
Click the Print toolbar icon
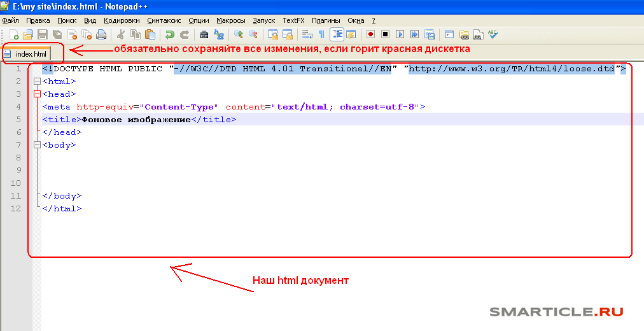(x=101, y=34)
